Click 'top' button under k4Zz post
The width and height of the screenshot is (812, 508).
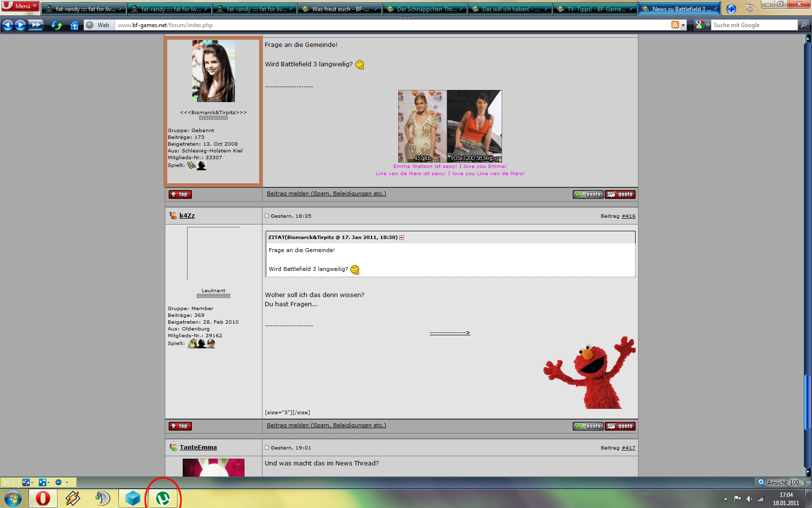coord(180,426)
